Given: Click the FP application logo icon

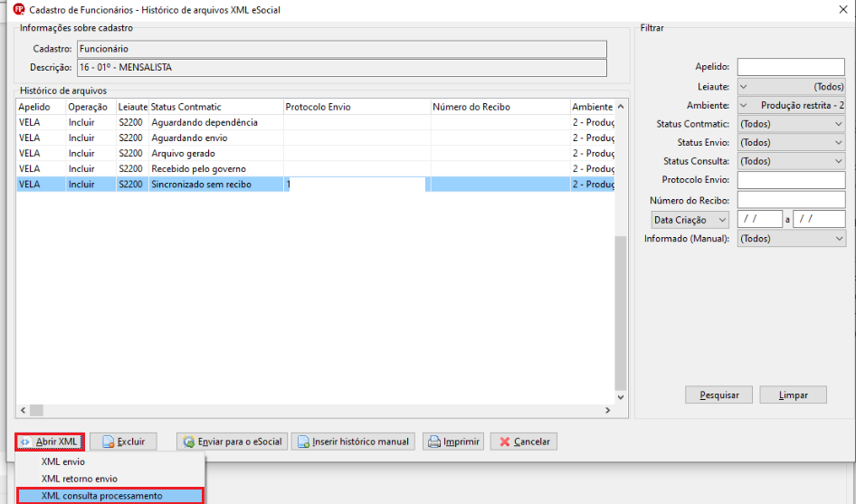Looking at the screenshot, I should [x=19, y=9].
